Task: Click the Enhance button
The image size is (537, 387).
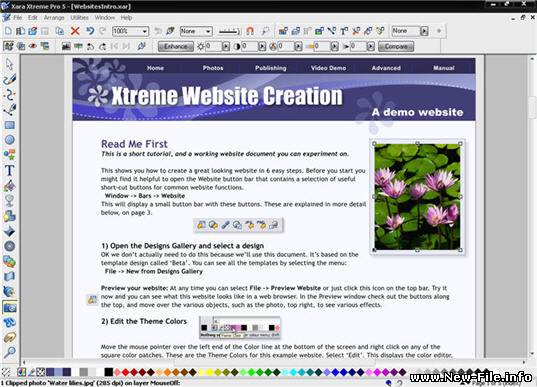Action: coord(176,46)
